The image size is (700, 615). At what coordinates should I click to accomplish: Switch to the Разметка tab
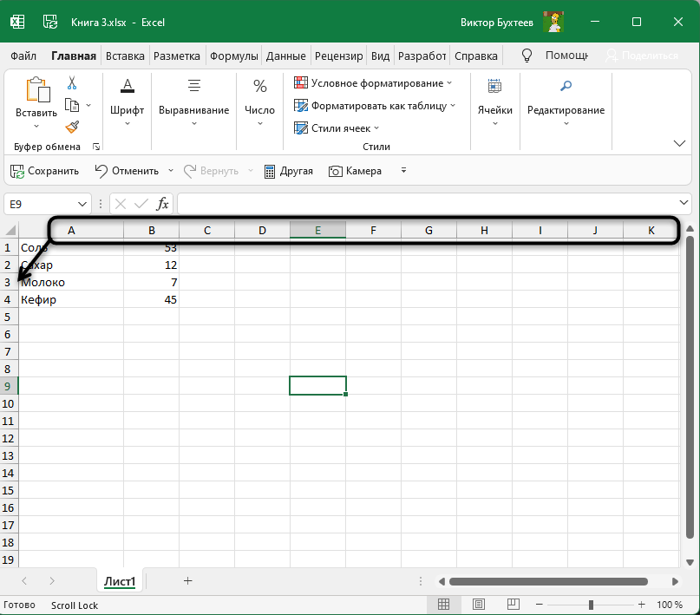[x=177, y=56]
